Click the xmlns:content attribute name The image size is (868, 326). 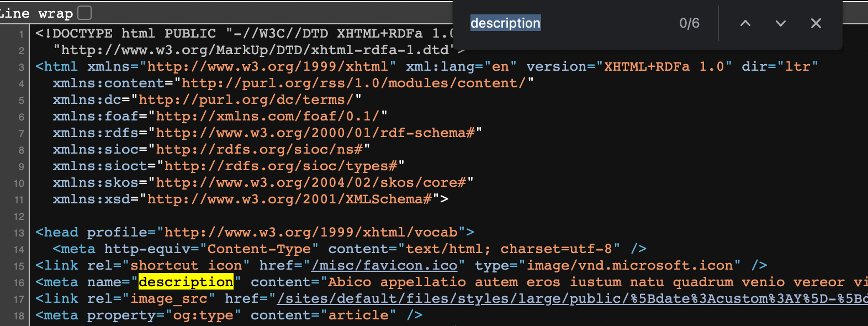coord(109,83)
